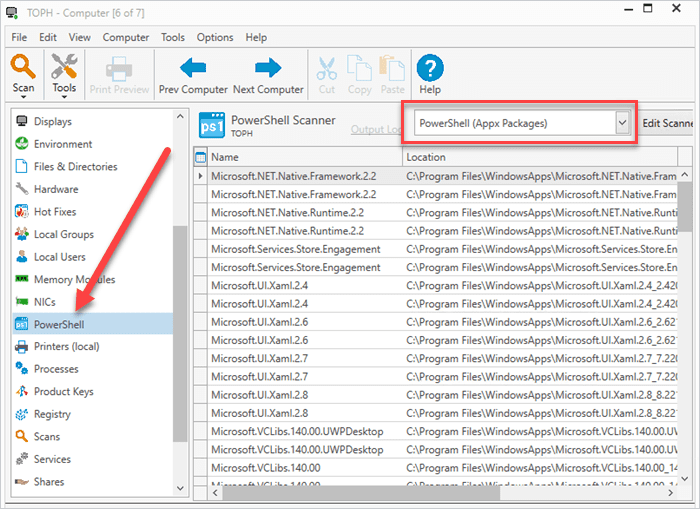The height and width of the screenshot is (509, 700).
Task: Open the Edit menu
Action: pos(48,37)
